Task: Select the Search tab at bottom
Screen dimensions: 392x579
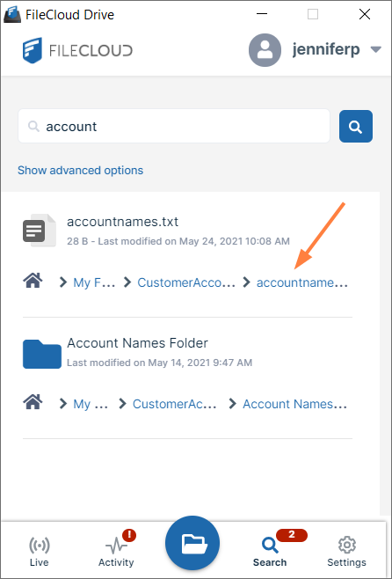Action: point(270,552)
